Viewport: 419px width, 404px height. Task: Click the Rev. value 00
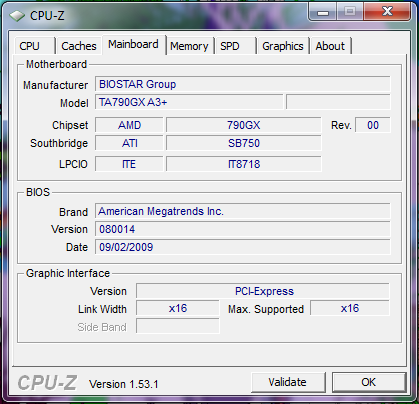pyautogui.click(x=373, y=125)
